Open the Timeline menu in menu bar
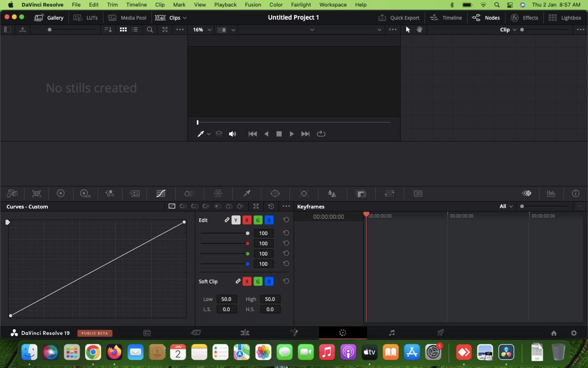 (136, 5)
